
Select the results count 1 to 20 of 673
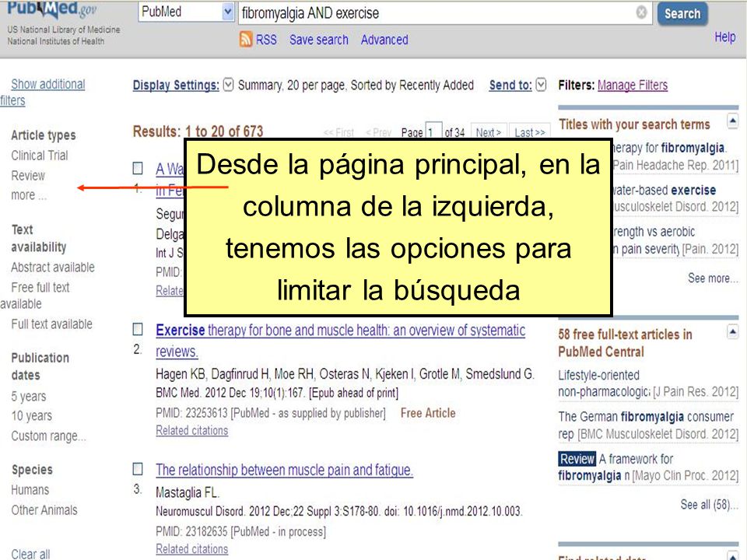pyautogui.click(x=198, y=131)
